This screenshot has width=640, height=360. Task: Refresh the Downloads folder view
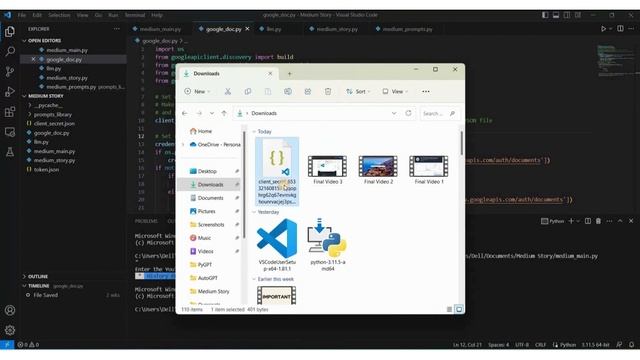click(408, 113)
